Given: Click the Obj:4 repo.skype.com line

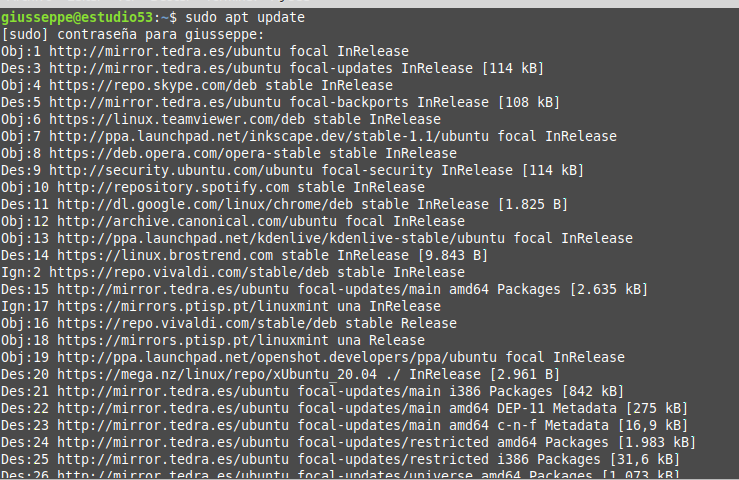Looking at the screenshot, I should (x=197, y=85).
